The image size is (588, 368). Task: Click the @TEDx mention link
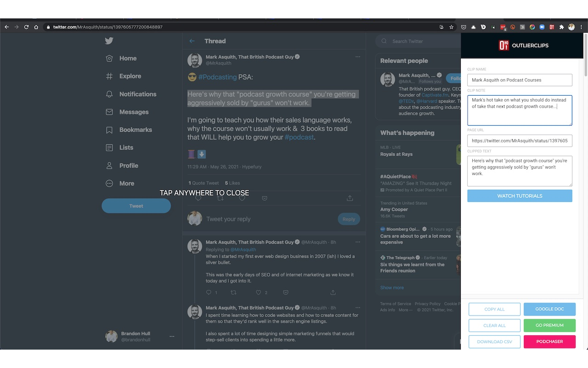406,101
